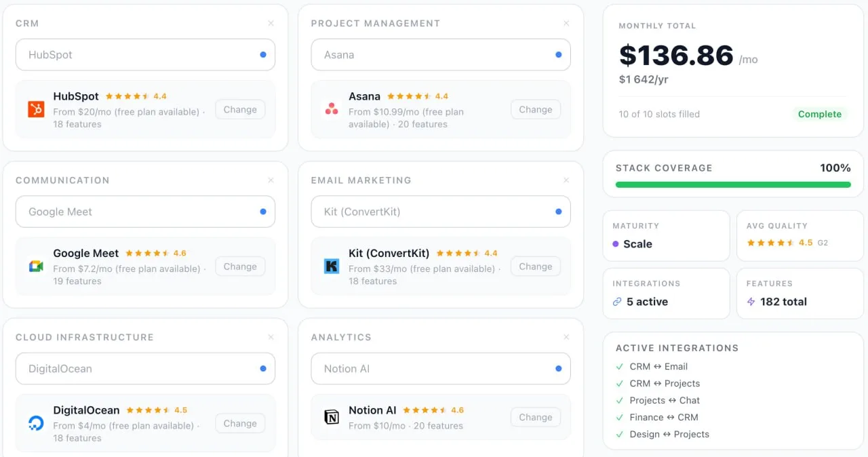
Task: Click the 100% stack coverage value
Action: click(x=835, y=168)
